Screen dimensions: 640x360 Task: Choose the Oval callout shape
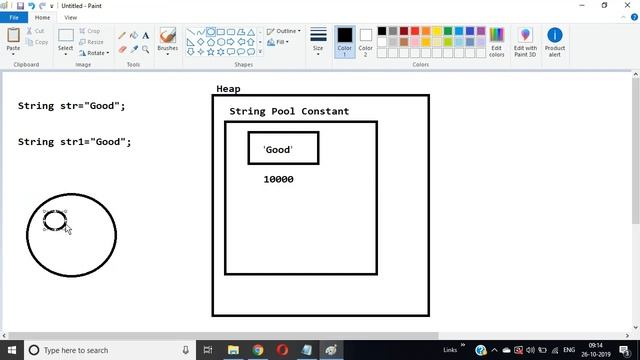click(241, 52)
